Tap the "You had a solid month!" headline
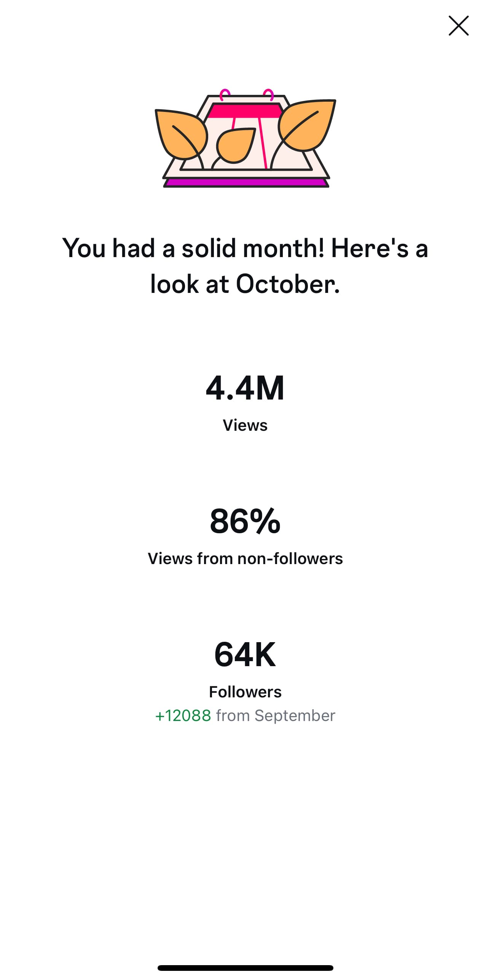Screen dimensions: 491x980 click(245, 248)
